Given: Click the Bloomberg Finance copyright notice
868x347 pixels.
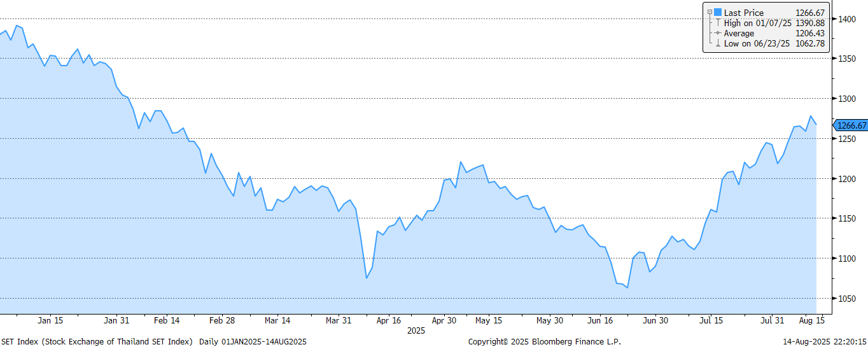Looking at the screenshot, I should click(544, 342).
